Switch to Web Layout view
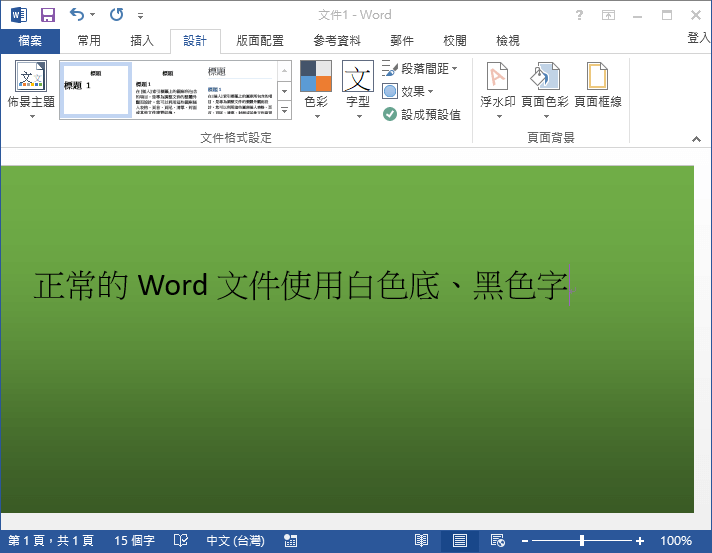The height and width of the screenshot is (553, 712). (498, 541)
